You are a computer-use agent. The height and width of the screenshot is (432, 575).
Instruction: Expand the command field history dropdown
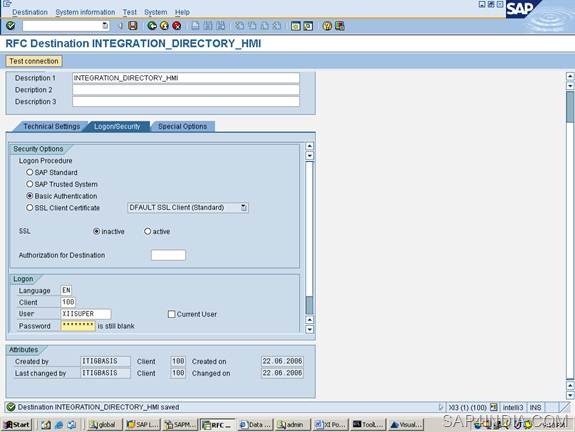point(105,26)
